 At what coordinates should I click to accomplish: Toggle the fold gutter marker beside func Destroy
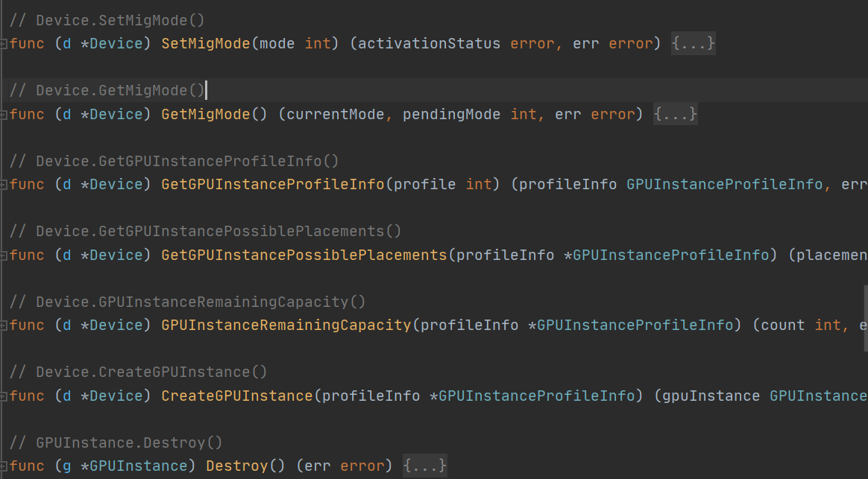(x=3, y=466)
